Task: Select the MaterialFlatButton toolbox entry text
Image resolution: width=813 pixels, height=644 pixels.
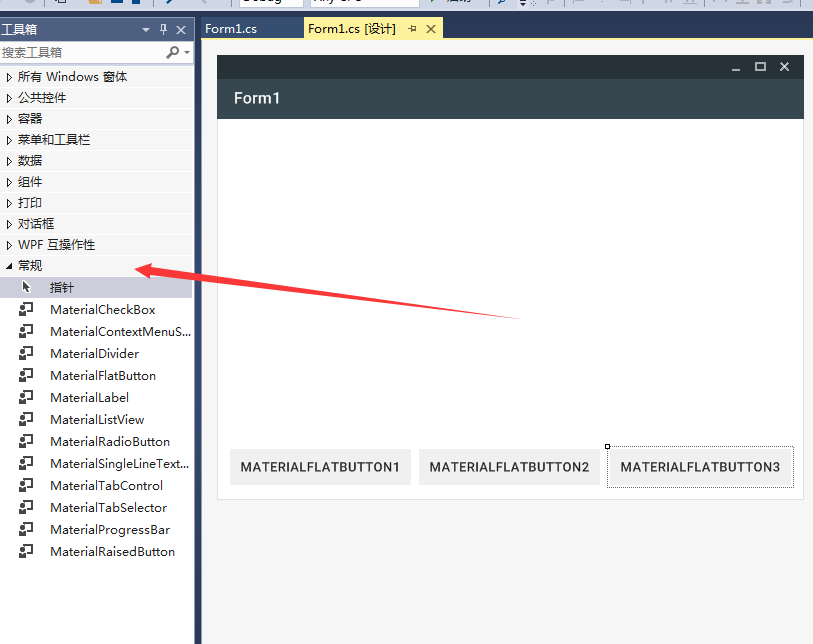Action: (x=103, y=375)
